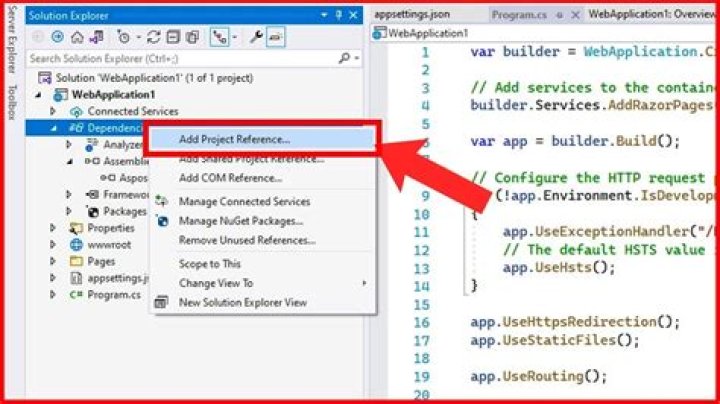Collapse the WebApplication1 project node
This screenshot has width=720, height=404.
click(39, 95)
